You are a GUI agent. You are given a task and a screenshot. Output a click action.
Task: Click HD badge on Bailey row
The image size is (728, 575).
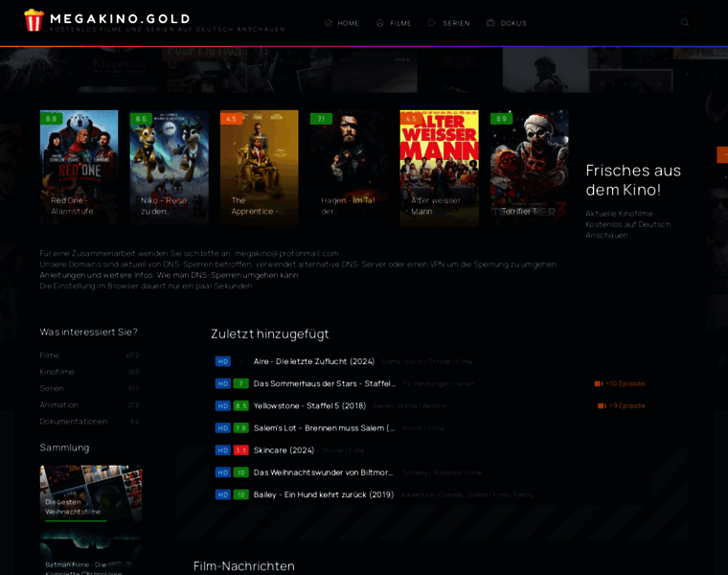point(223,494)
